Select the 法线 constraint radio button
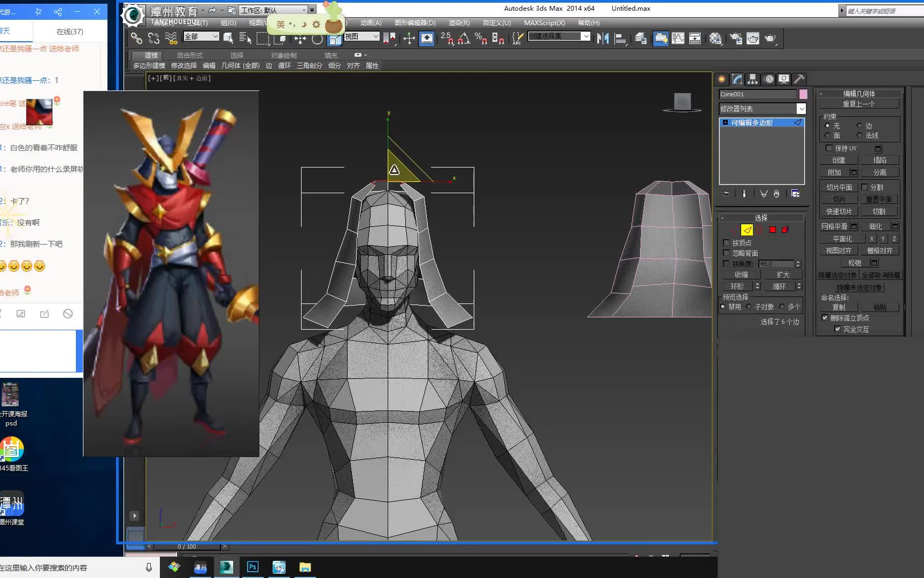 pyautogui.click(x=859, y=135)
